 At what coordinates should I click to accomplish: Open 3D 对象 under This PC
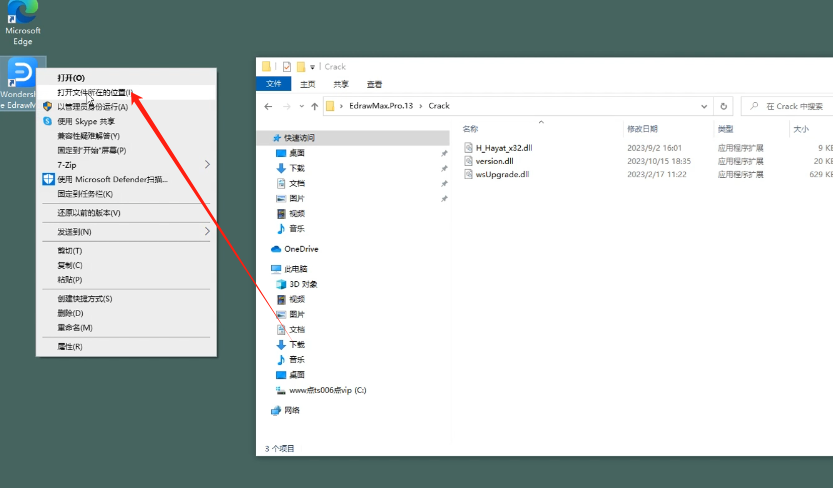click(x=303, y=284)
